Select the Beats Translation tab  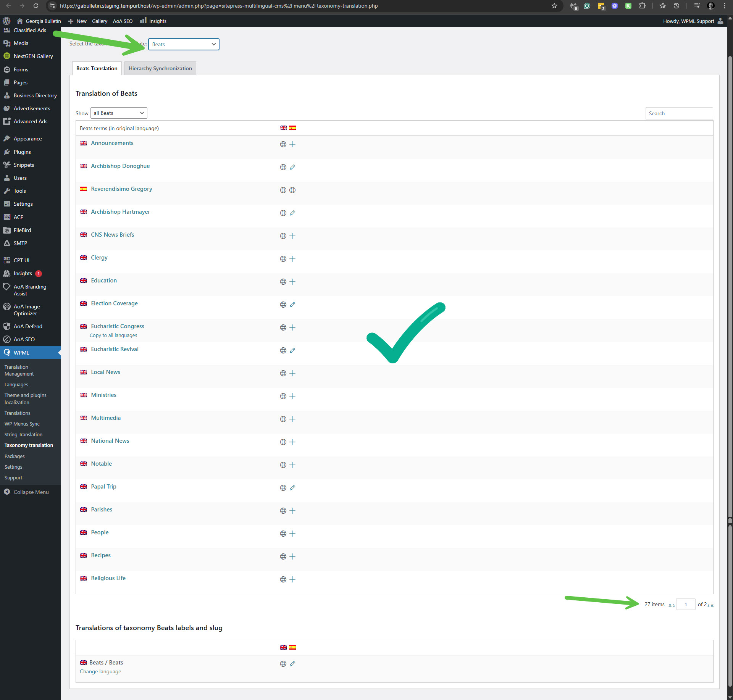tap(97, 68)
